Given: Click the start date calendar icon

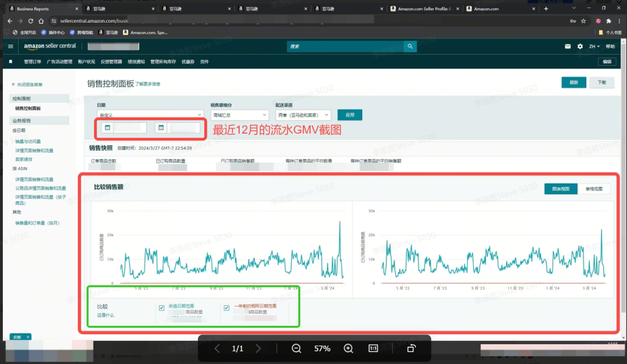Looking at the screenshot, I should point(107,128).
